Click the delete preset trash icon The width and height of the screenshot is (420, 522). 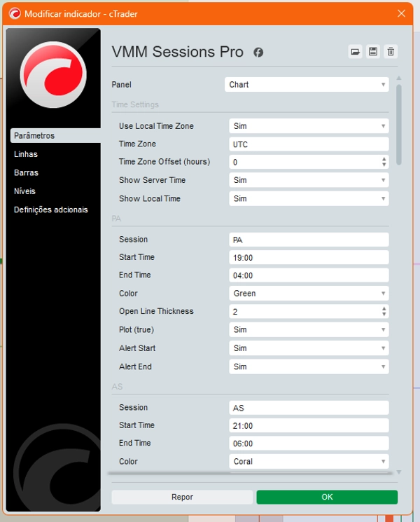click(391, 52)
